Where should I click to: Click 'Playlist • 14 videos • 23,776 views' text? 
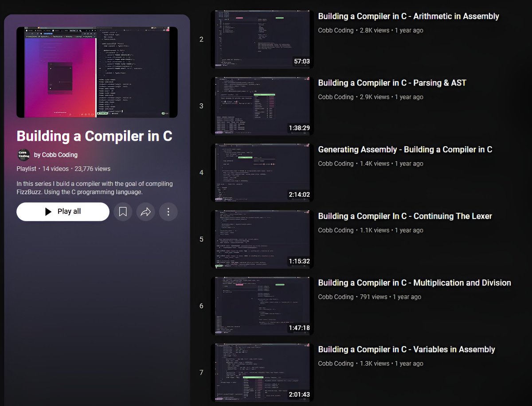(x=63, y=169)
